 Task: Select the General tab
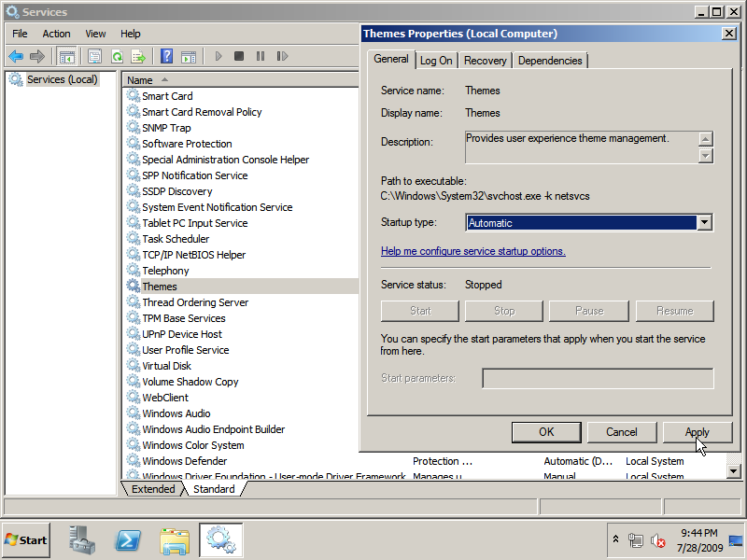(391, 59)
